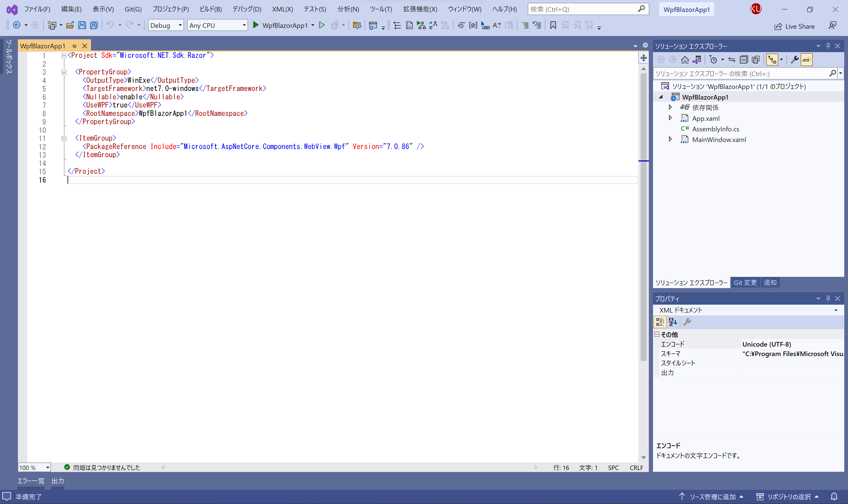Click the pending changes filter clock icon
Image resolution: width=848 pixels, height=504 pixels.
click(713, 60)
